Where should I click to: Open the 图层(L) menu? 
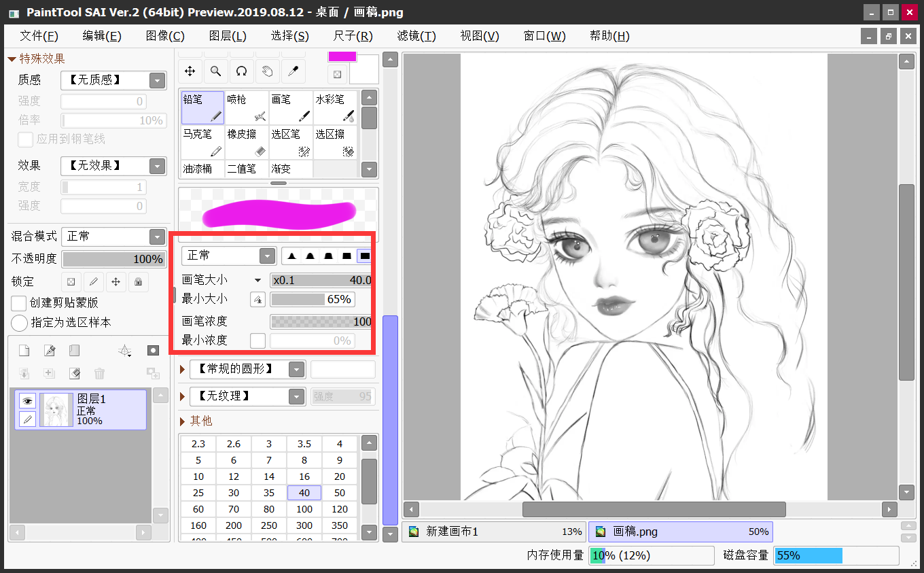pyautogui.click(x=228, y=36)
